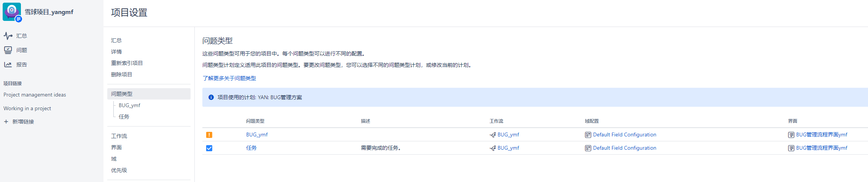This screenshot has height=182, width=868.
Task: Click the blue checkmark 任务 type icon
Action: (x=209, y=148)
